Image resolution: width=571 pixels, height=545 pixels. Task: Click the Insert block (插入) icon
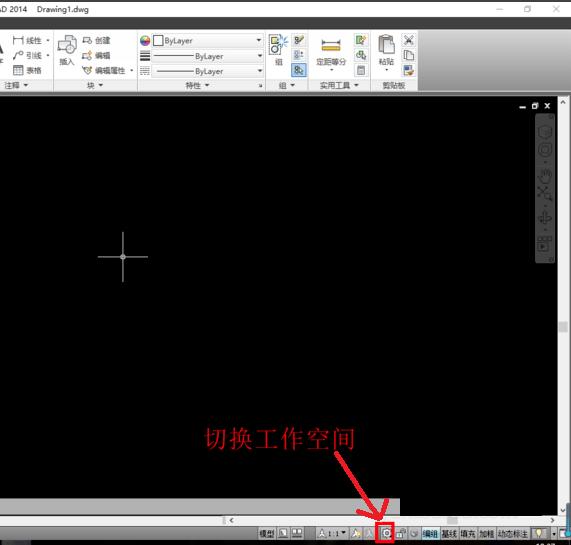[x=67, y=45]
